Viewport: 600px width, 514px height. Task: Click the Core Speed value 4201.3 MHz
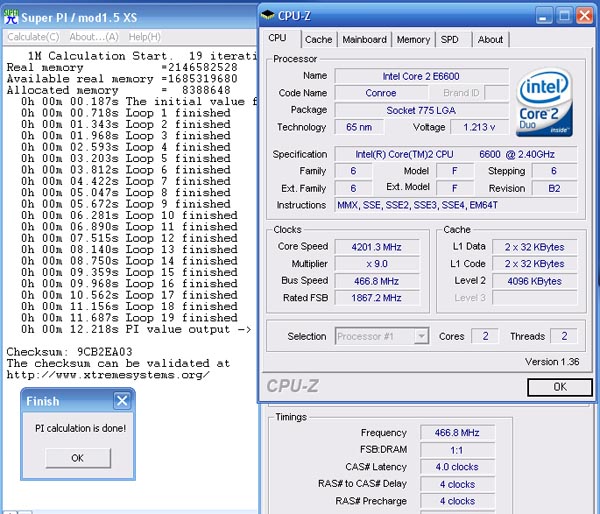click(x=377, y=247)
